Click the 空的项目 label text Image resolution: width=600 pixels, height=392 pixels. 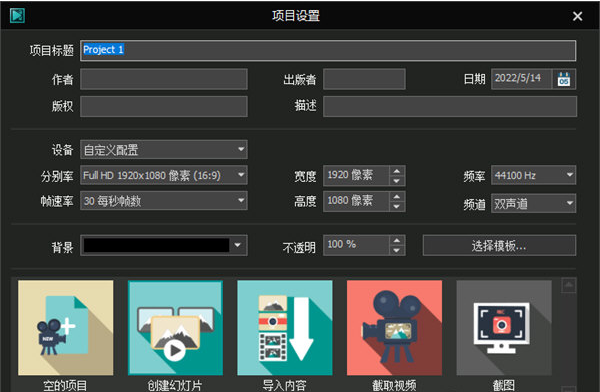[x=65, y=385]
